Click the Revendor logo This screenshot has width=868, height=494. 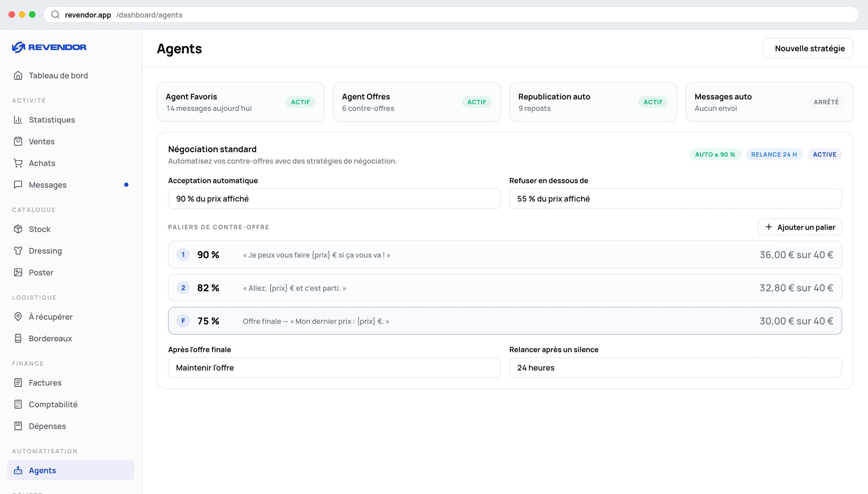(49, 47)
